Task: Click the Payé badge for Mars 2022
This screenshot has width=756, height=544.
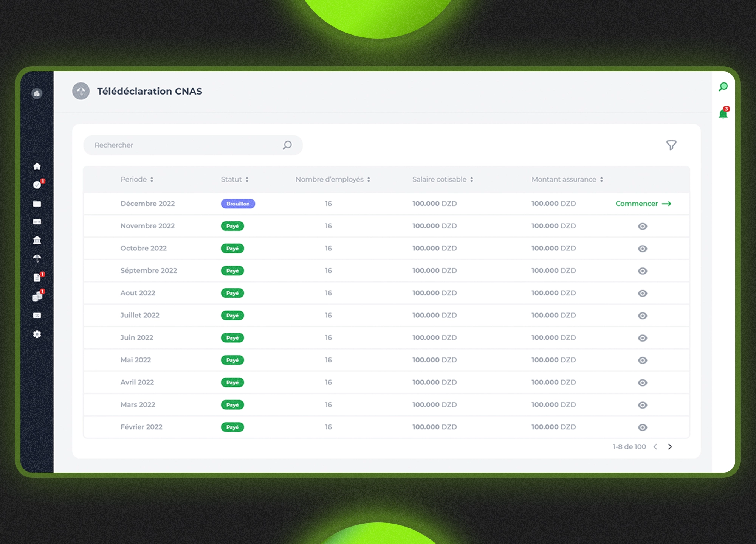Action: click(x=232, y=405)
